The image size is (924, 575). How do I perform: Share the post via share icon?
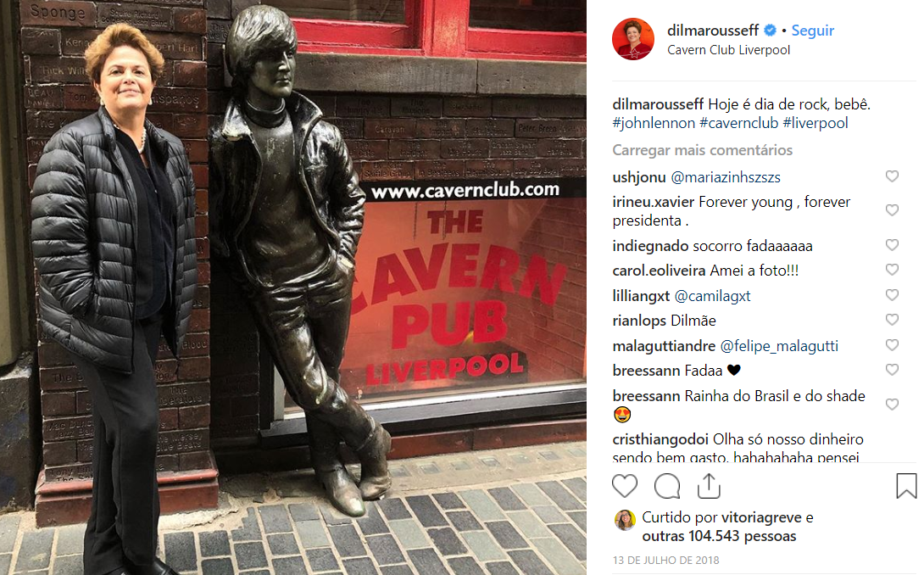[x=709, y=485]
